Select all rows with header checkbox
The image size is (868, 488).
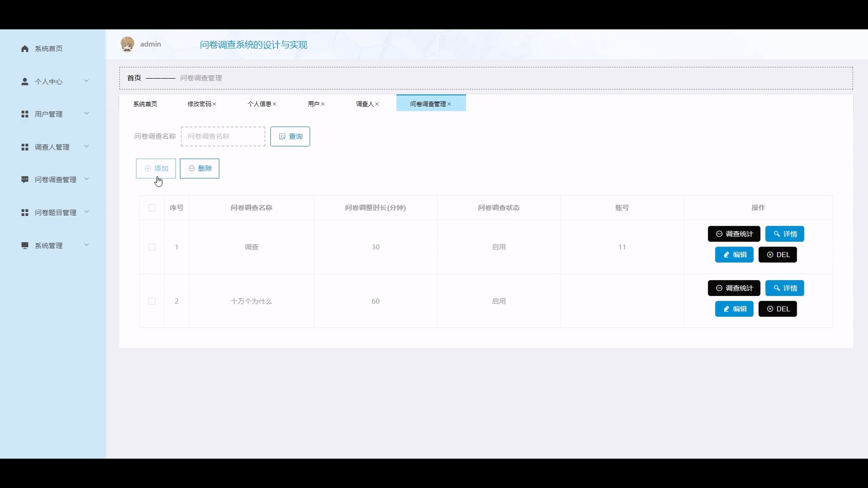click(152, 208)
